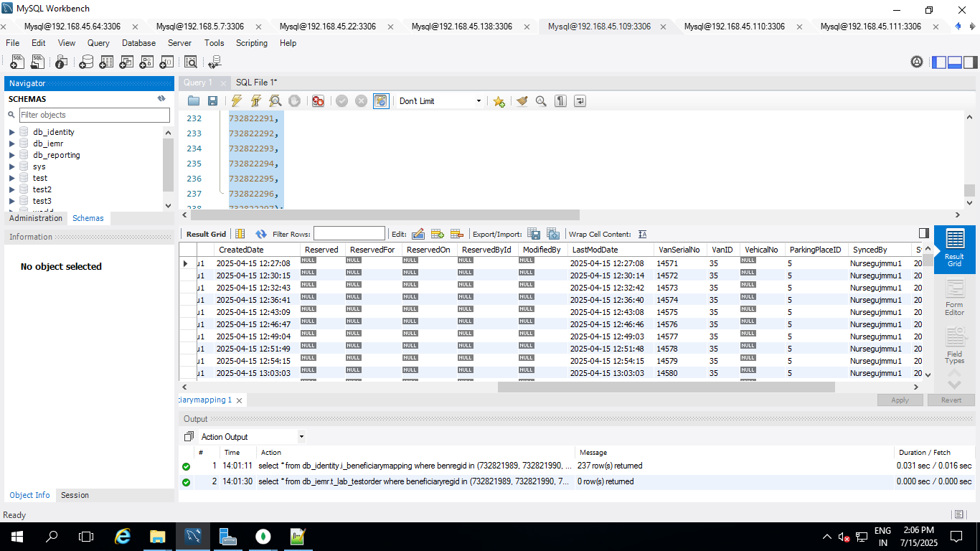Expand the db_reporting schema
Viewport: 980px width, 551px height.
(x=11, y=155)
